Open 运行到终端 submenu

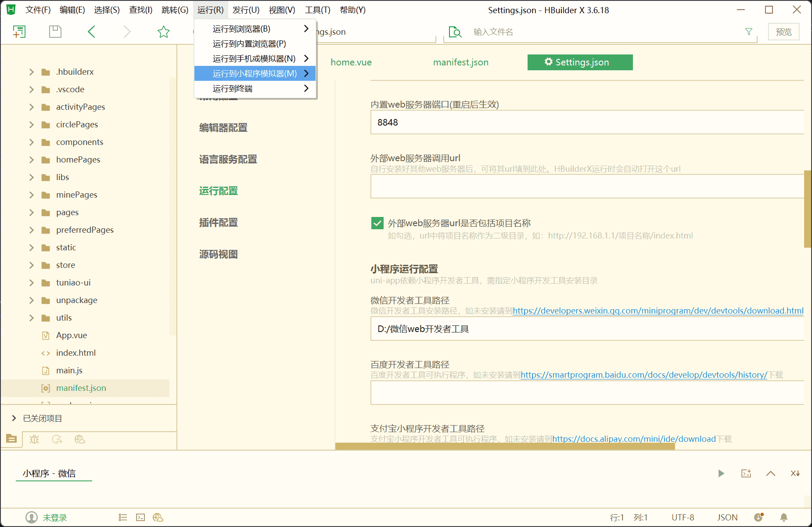point(255,89)
